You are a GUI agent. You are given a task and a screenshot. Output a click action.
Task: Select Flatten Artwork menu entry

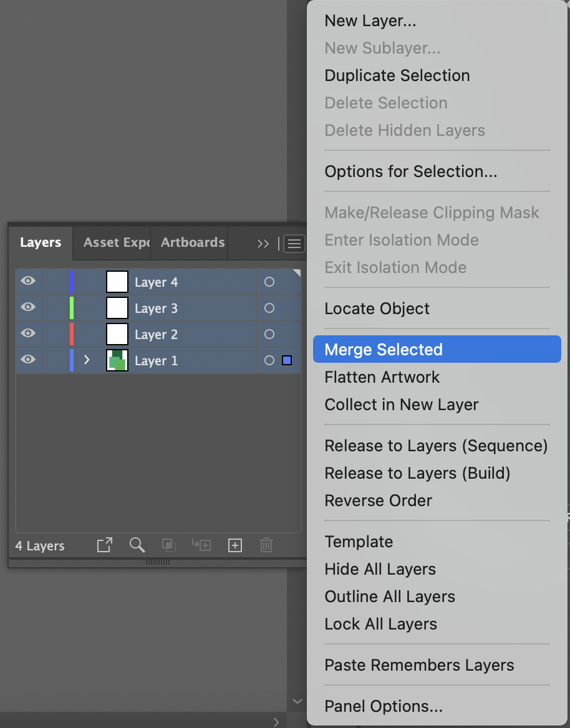coord(382,377)
